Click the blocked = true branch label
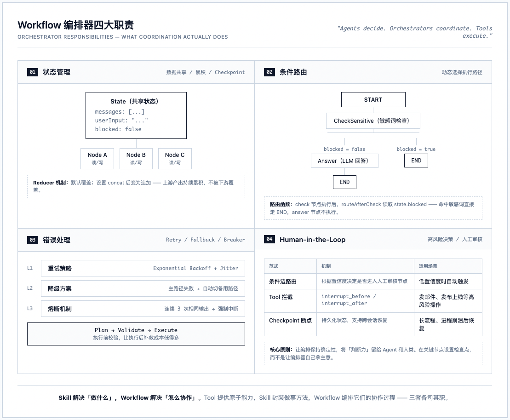This screenshot has width=510, height=420. tap(416, 149)
